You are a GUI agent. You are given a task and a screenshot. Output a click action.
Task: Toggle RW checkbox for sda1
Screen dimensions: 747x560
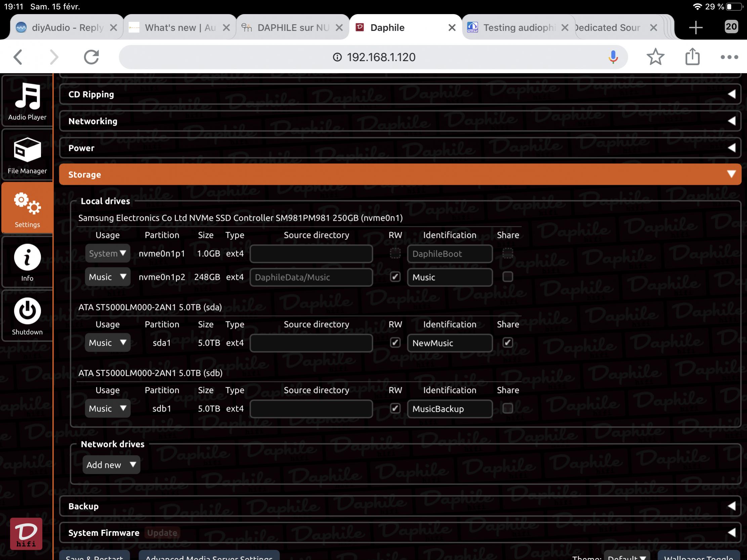395,343
